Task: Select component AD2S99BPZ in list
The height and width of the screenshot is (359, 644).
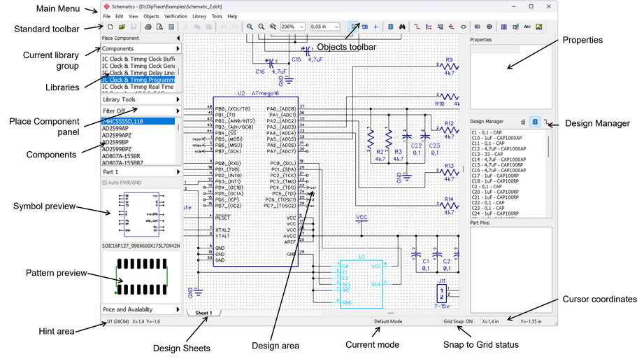Action: [138, 149]
